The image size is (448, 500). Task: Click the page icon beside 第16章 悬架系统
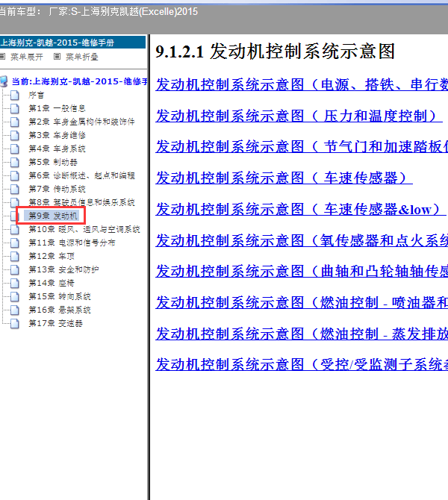(x=14, y=310)
